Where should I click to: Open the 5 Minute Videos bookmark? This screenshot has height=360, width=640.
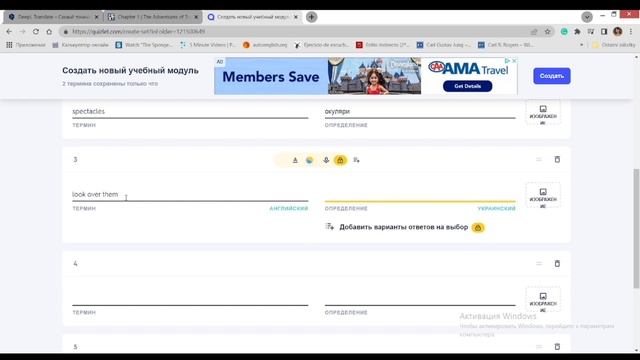tap(208, 45)
